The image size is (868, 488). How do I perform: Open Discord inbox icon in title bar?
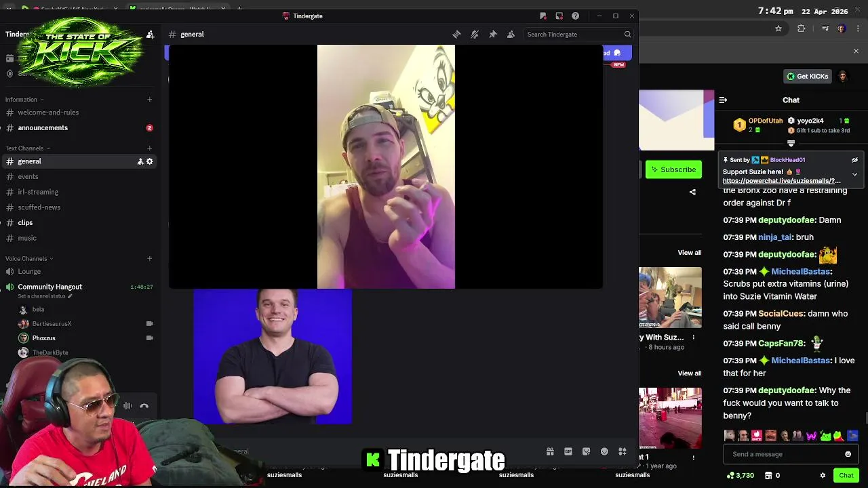pos(559,16)
